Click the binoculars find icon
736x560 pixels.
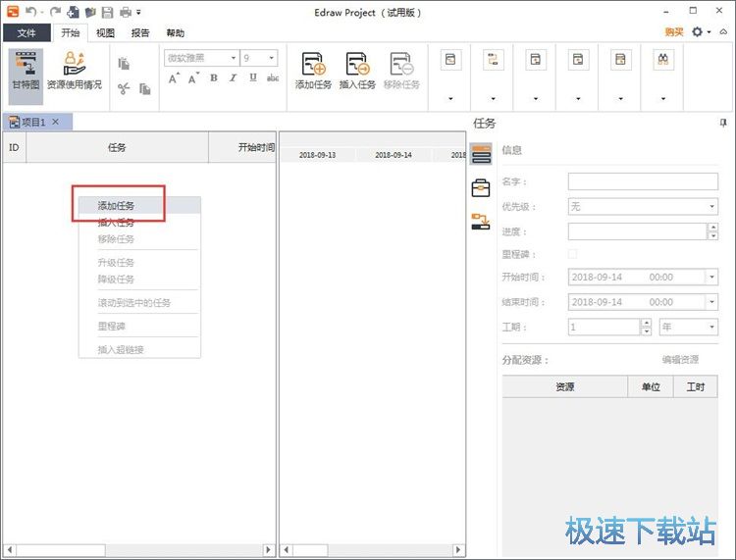(663, 61)
